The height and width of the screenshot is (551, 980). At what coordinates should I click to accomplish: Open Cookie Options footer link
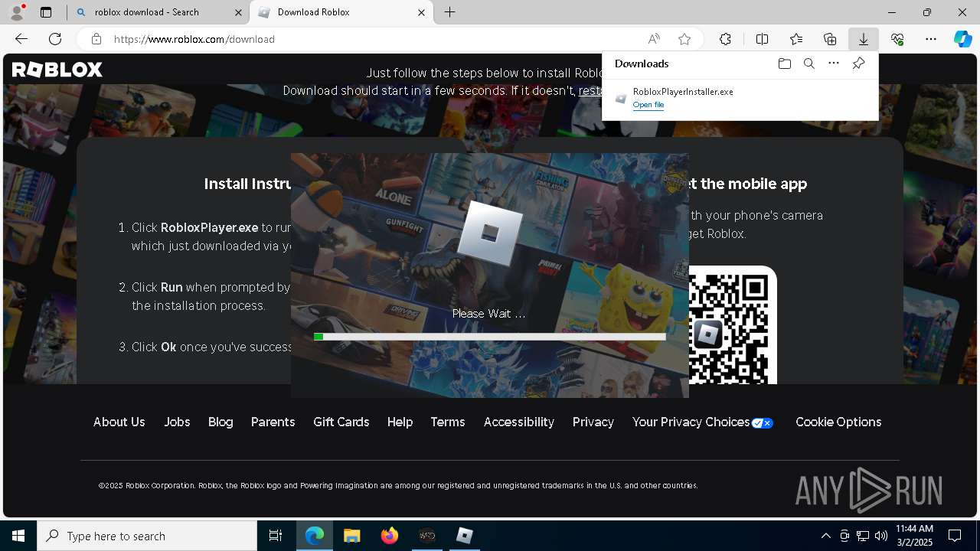coord(838,422)
